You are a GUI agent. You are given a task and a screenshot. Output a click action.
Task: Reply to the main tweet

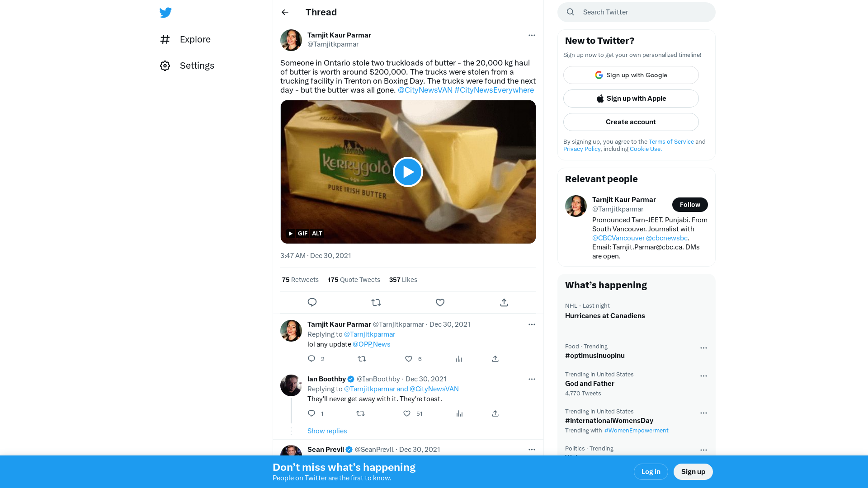tap(312, 303)
